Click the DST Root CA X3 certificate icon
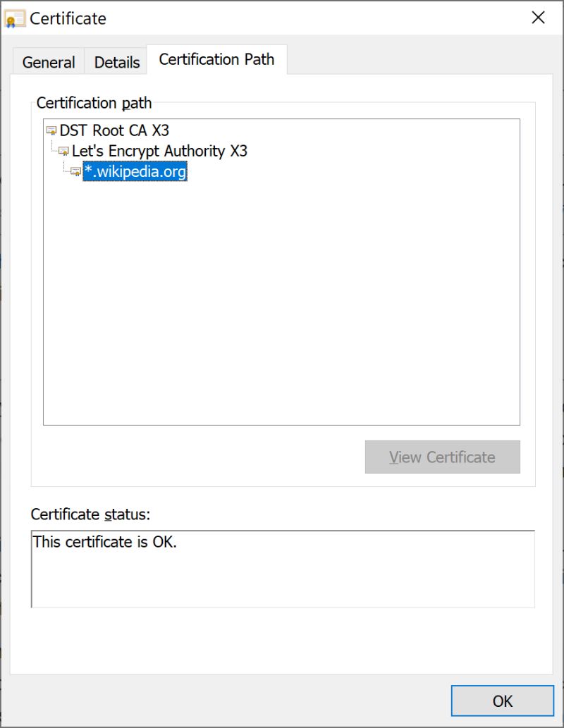564x728 pixels. (x=51, y=131)
